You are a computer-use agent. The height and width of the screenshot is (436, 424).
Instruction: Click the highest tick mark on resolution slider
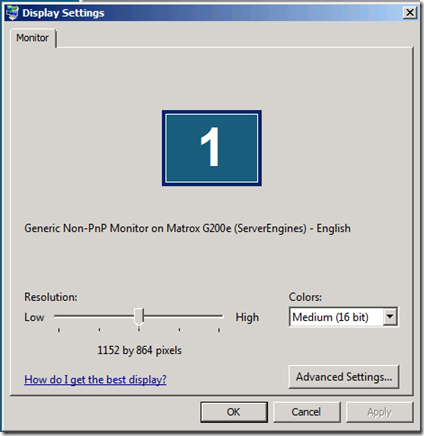(x=219, y=330)
